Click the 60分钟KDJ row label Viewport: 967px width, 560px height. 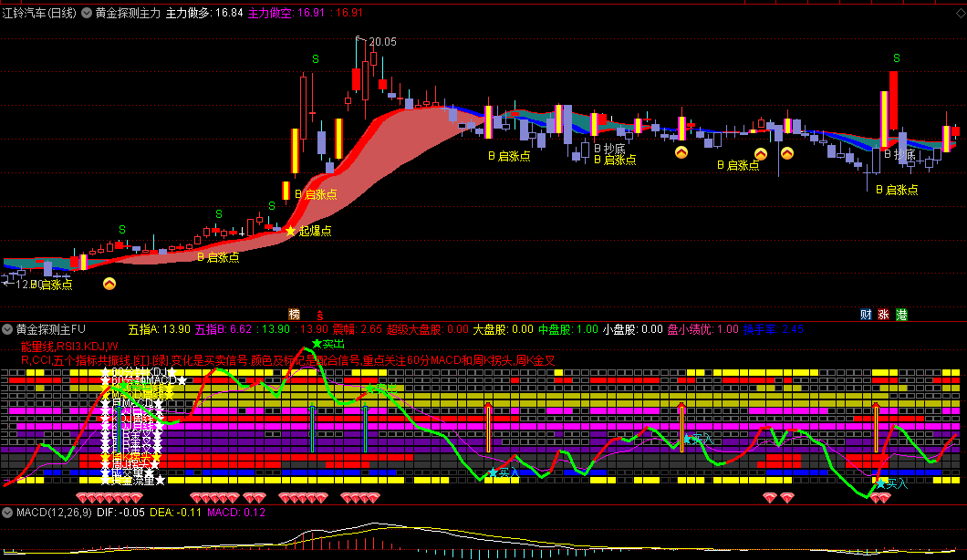[x=139, y=372]
